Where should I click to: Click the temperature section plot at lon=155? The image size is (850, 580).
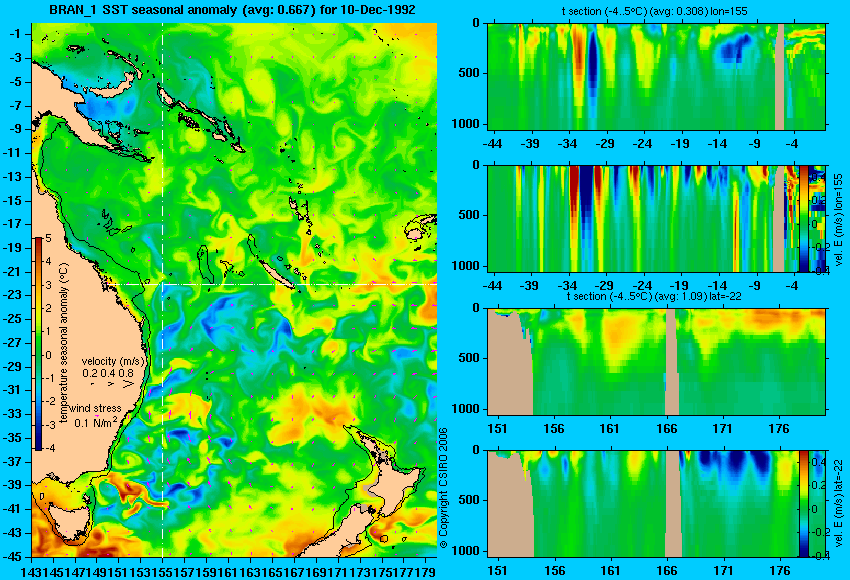coord(656,76)
